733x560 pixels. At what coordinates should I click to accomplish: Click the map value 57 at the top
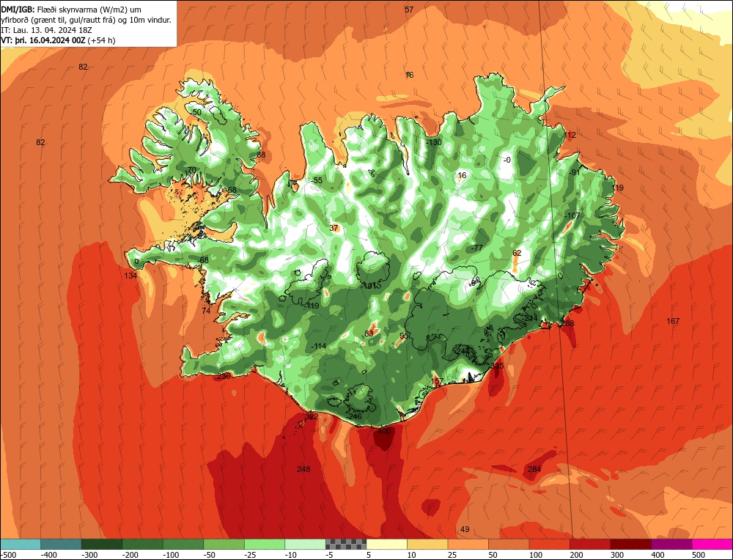(x=409, y=10)
